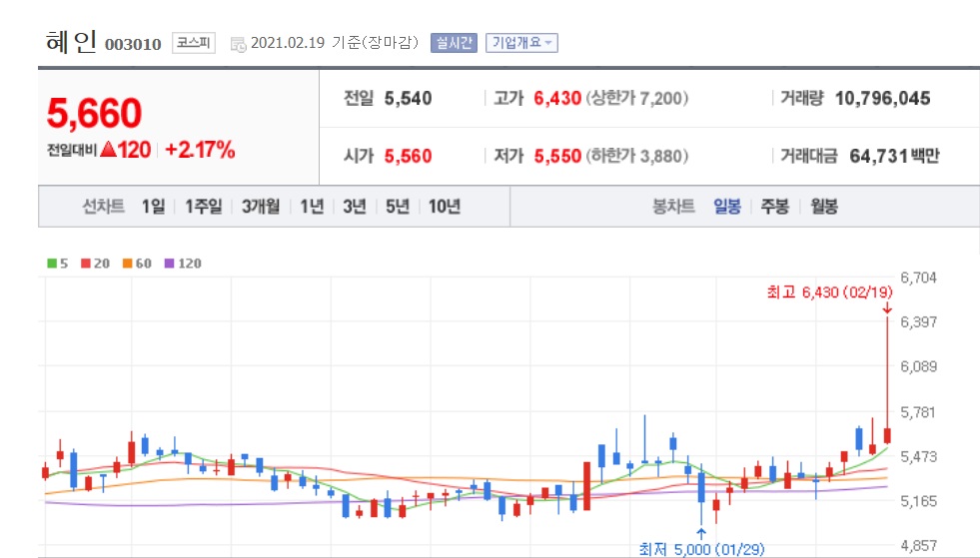
Task: Select the 1일 line chart tab
Action: [x=153, y=207]
